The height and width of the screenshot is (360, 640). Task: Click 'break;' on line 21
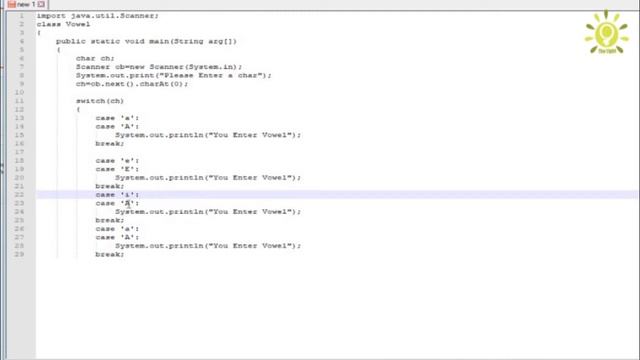click(110, 186)
